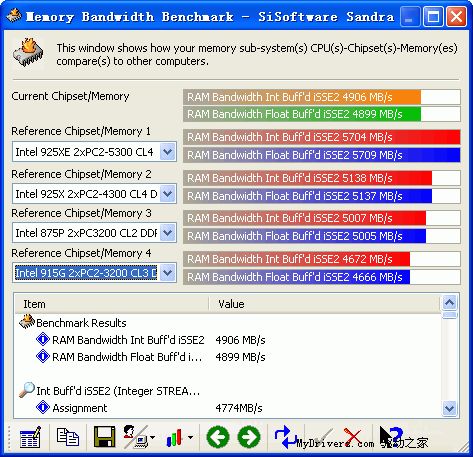This screenshot has width=473, height=457.
Task: Select the Assignment row label
Action: [80, 408]
